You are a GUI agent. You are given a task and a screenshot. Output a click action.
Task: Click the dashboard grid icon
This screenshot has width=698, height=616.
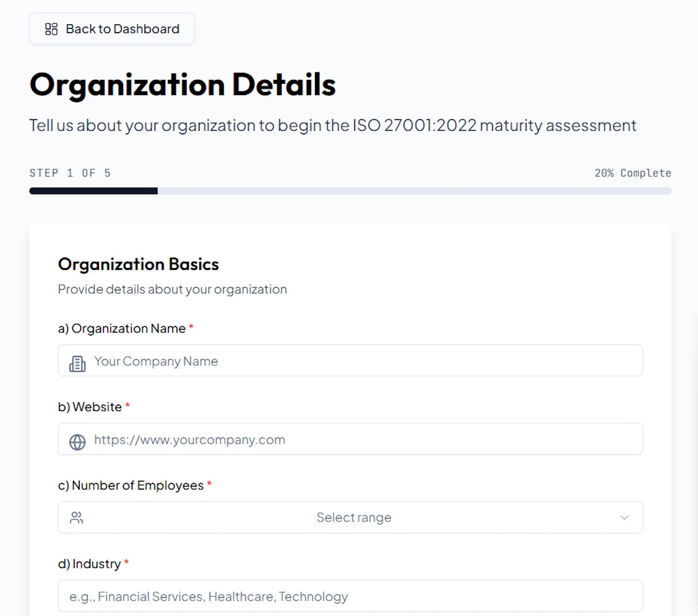pos(51,29)
